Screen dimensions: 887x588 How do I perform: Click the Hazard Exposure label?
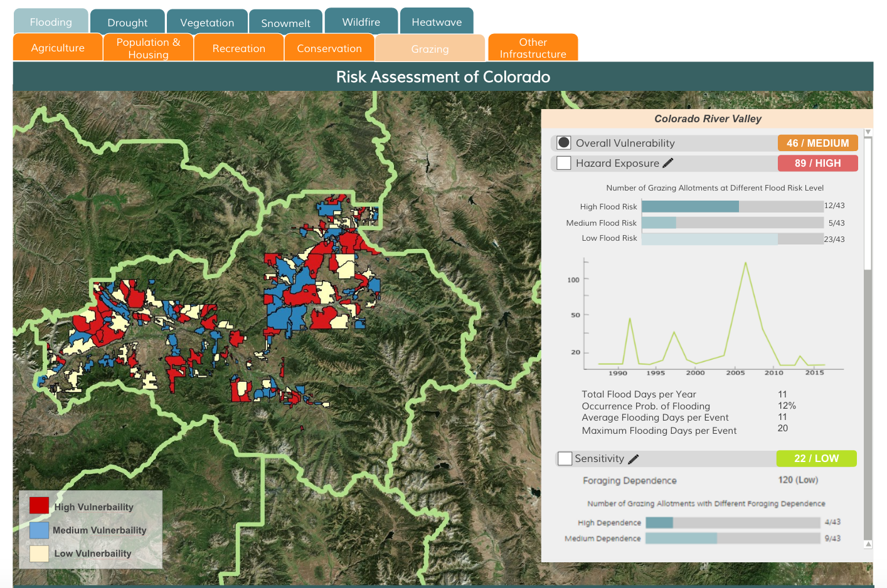tap(617, 163)
